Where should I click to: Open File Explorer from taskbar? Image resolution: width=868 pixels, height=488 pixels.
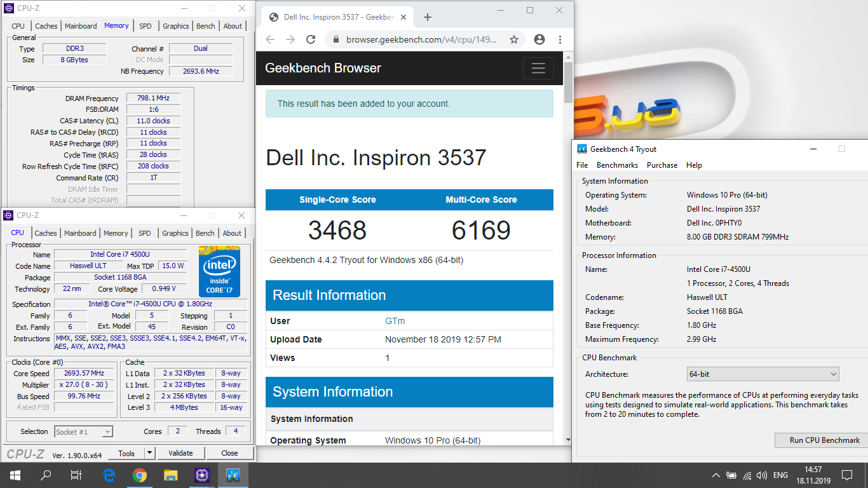pyautogui.click(x=170, y=475)
